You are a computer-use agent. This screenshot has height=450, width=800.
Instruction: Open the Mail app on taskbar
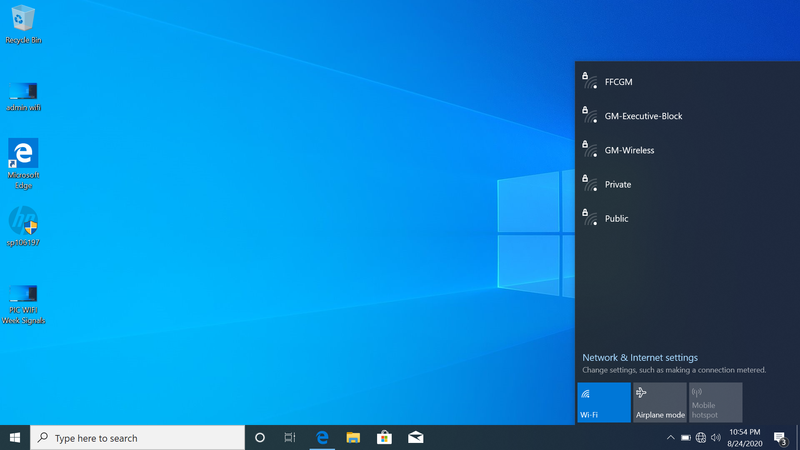[x=415, y=438]
